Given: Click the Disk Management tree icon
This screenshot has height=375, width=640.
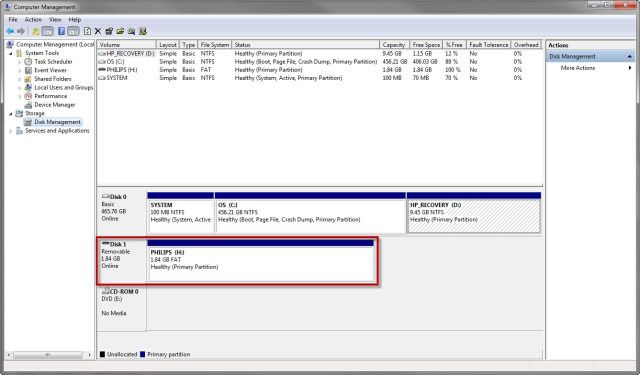Looking at the screenshot, I should tap(28, 122).
